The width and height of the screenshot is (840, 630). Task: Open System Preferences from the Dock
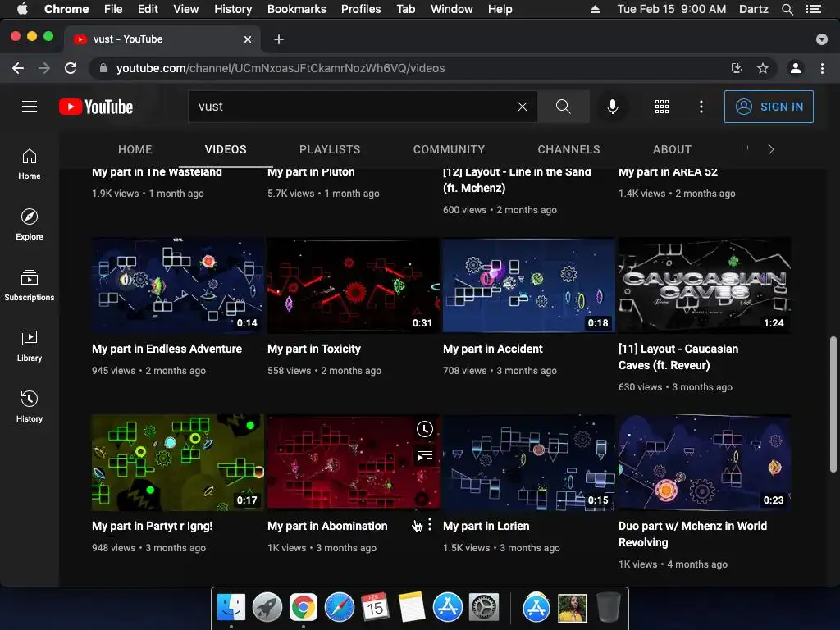click(x=484, y=608)
